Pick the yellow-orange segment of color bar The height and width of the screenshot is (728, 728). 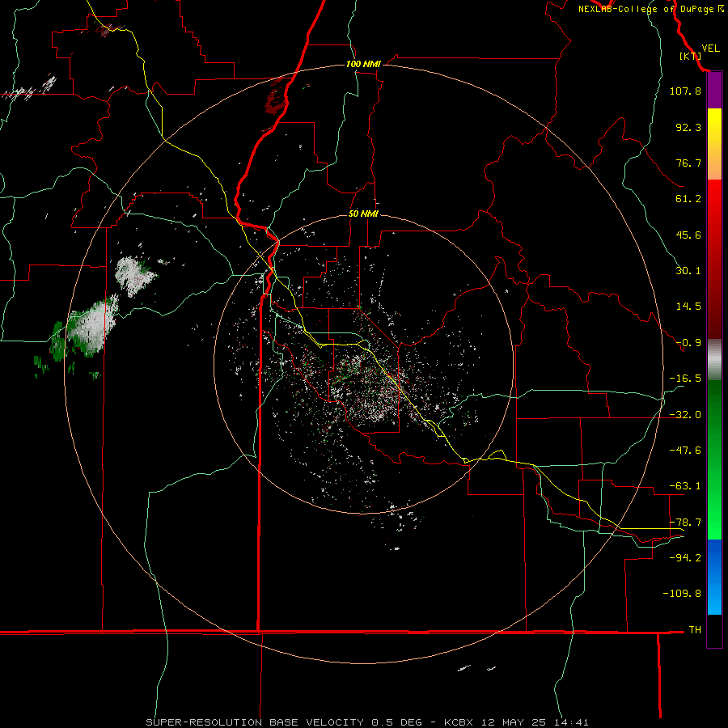(x=714, y=144)
